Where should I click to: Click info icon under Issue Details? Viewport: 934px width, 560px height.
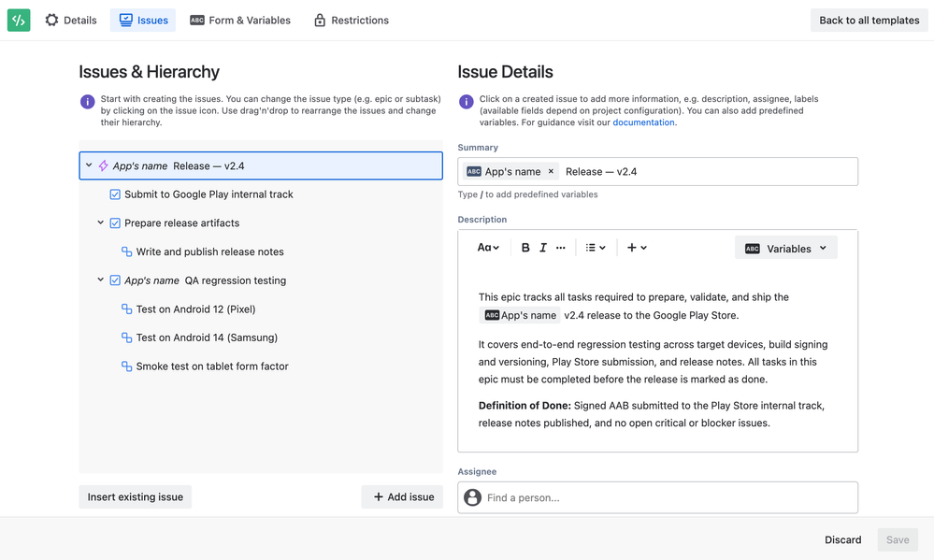[467, 101]
